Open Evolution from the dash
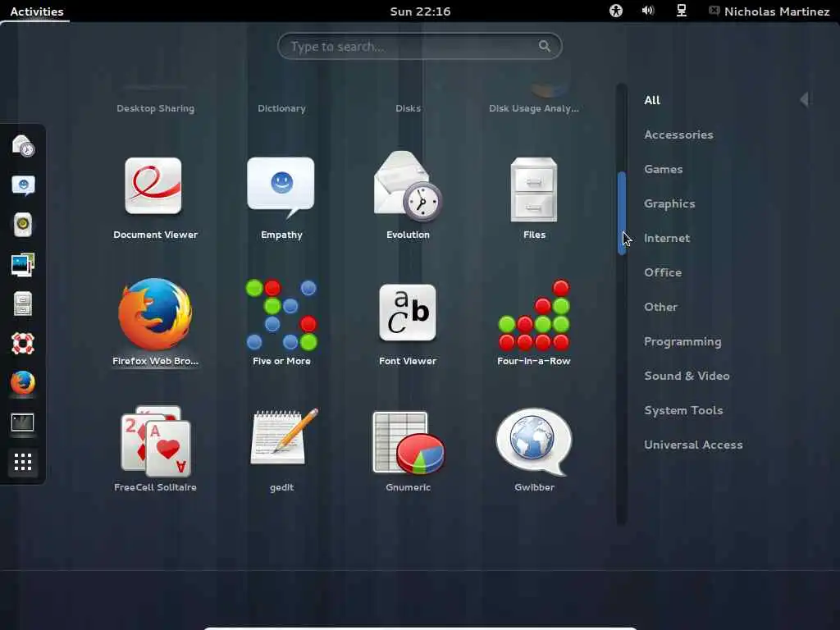The image size is (840, 630). [23, 146]
